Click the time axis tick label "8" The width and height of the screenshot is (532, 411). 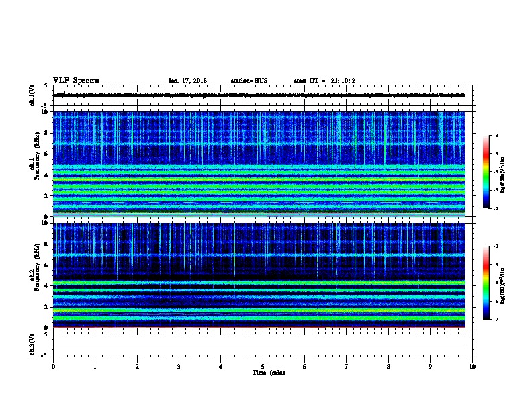388,367
